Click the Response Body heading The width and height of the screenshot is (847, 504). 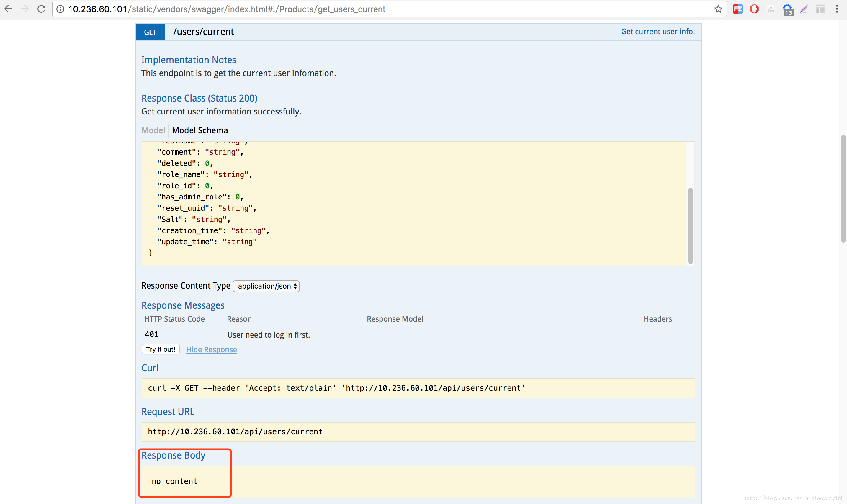coord(174,455)
